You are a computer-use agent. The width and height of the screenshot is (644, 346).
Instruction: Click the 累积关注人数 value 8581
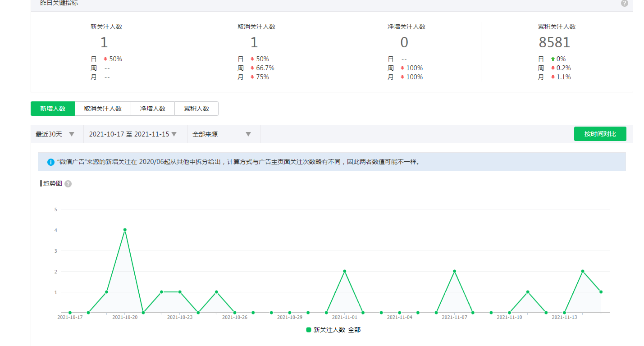point(554,42)
